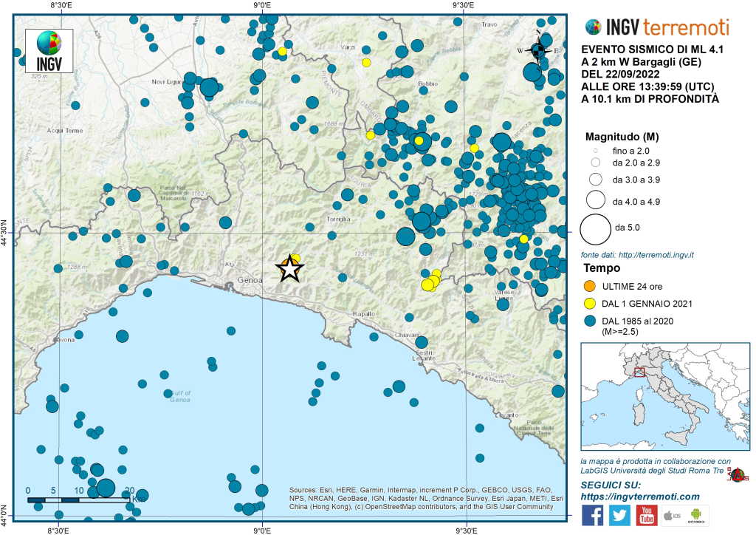Click the 'da 4.0 a 4.9' legend circle
Screen dimensions: 756x535
[x=595, y=199]
